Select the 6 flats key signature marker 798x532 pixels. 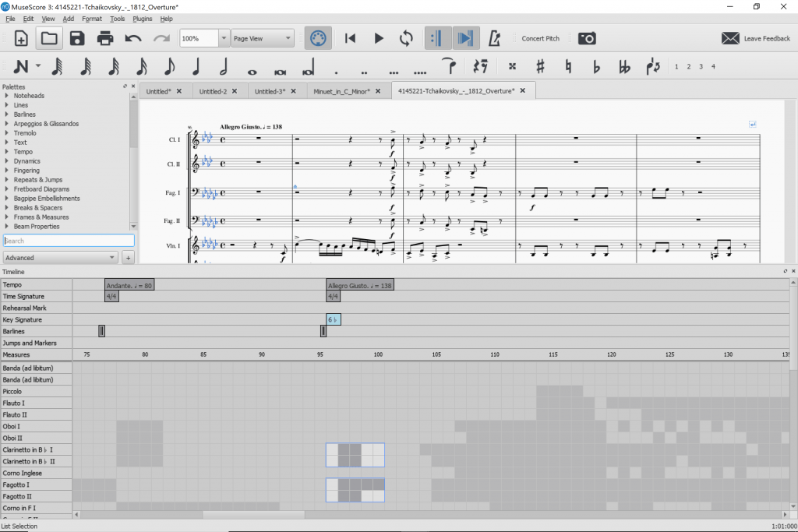334,319
